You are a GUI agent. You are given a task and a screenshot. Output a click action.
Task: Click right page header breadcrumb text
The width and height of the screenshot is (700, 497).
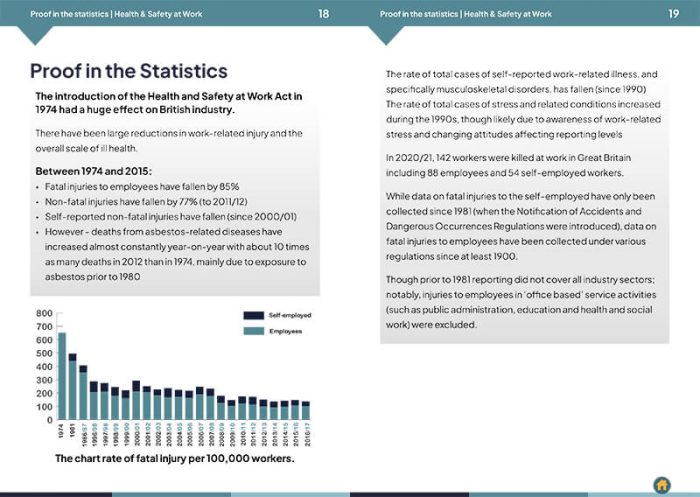466,14
